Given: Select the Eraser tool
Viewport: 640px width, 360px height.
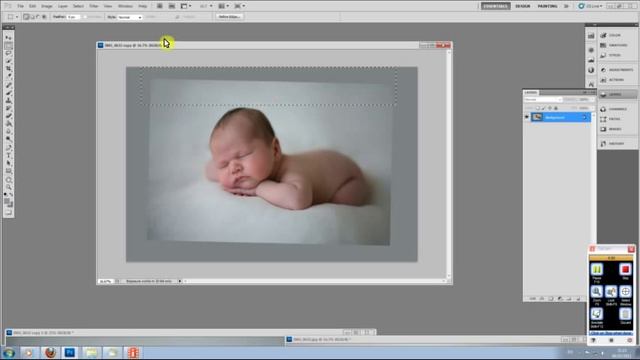Looking at the screenshot, I should click(9, 116).
